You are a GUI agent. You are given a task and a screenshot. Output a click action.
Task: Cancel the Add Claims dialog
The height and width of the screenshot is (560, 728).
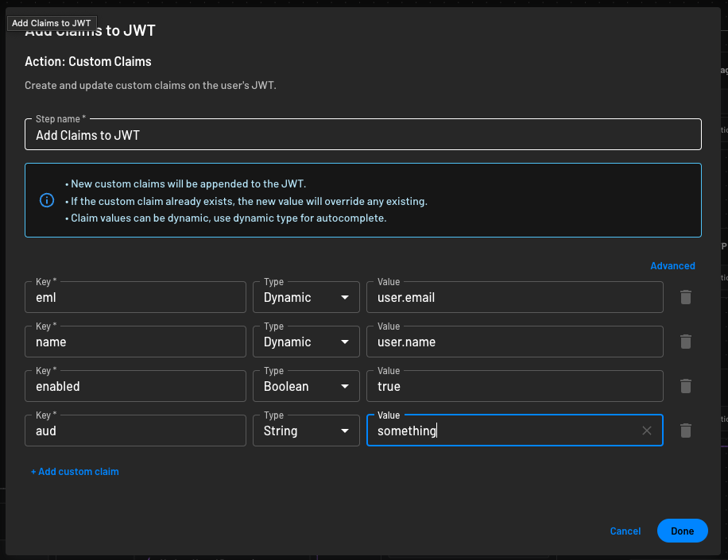pyautogui.click(x=625, y=531)
